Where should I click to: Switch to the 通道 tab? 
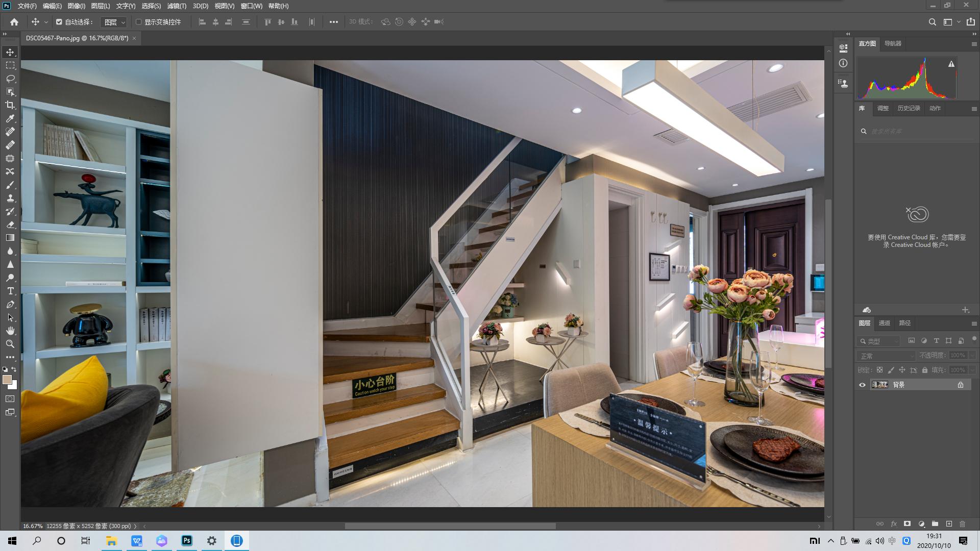coord(884,323)
